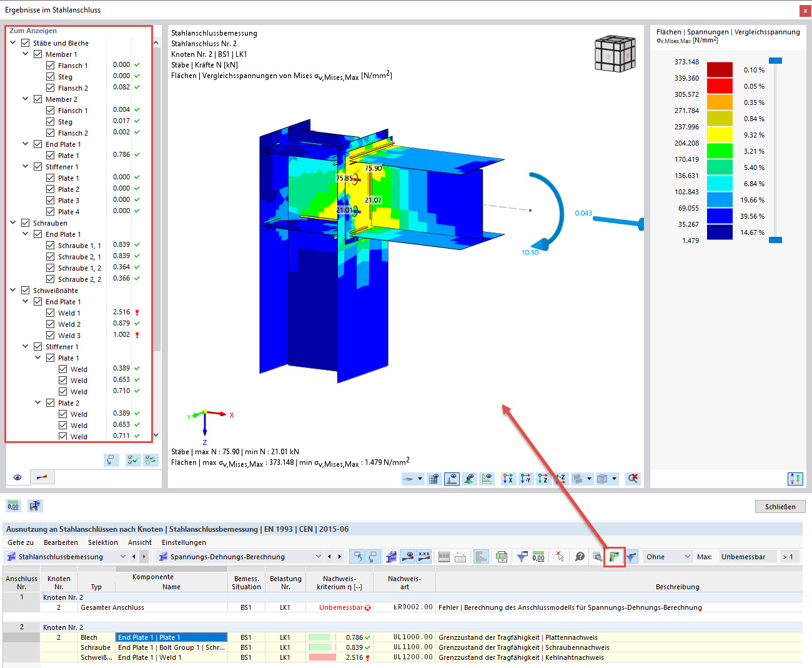Toggle the Weld 3 checkbox
Viewport: 812px width, 668px height.
coord(51,336)
